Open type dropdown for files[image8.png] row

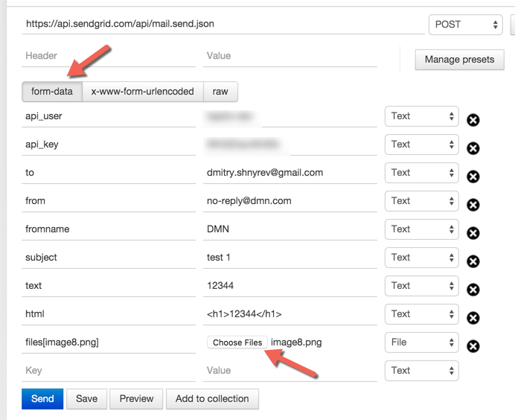click(x=422, y=343)
